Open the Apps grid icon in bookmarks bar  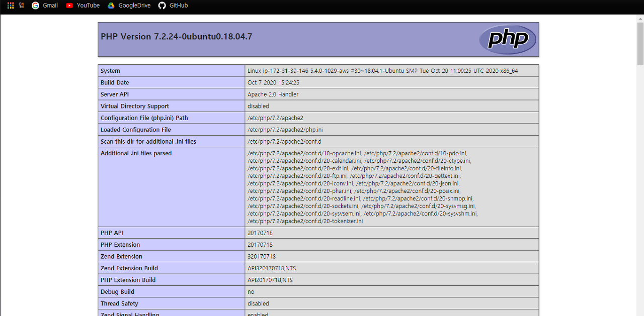tap(11, 6)
